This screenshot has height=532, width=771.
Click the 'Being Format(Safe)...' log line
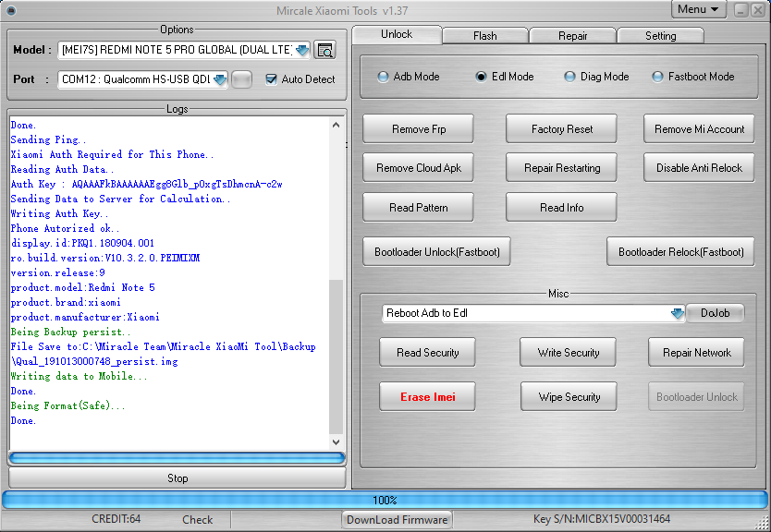[x=67, y=405]
